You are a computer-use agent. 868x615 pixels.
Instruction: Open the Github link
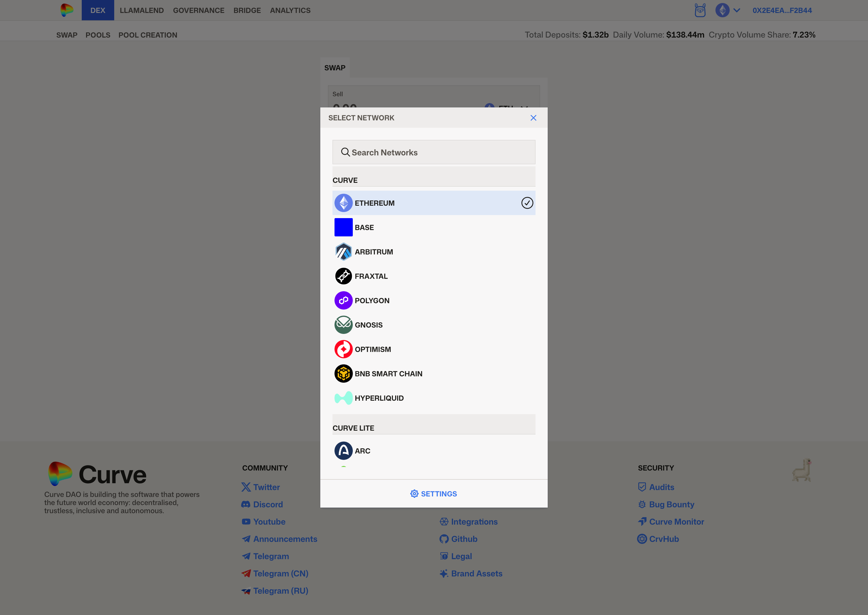458,539
